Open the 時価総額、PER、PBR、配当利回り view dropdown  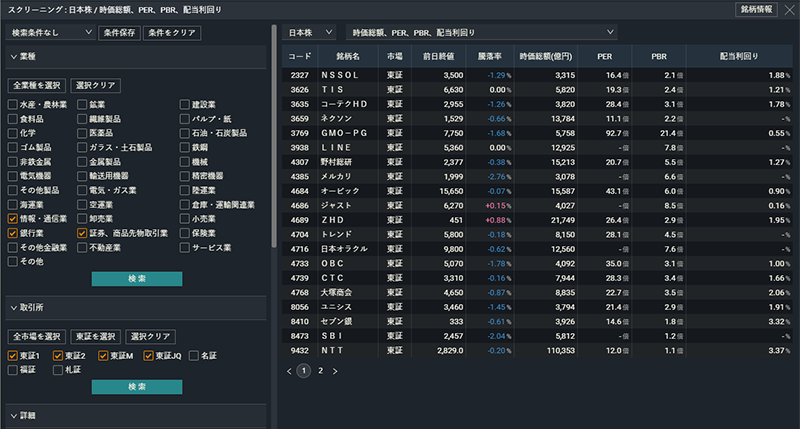click(482, 33)
